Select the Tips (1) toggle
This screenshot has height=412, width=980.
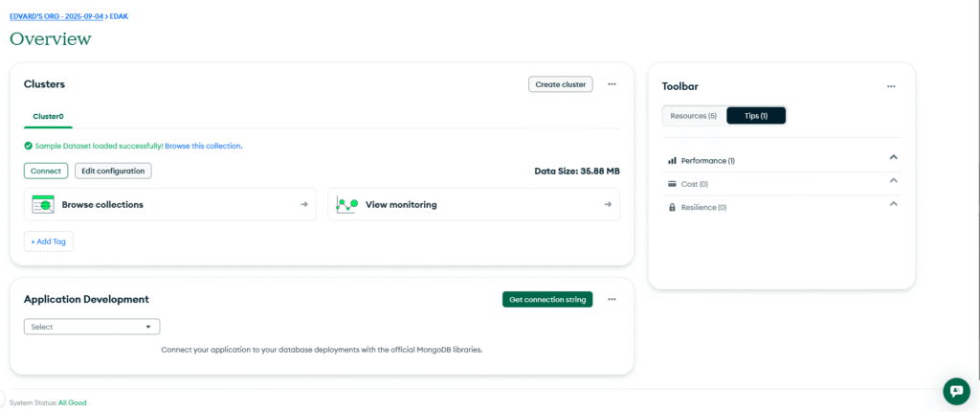tap(757, 116)
